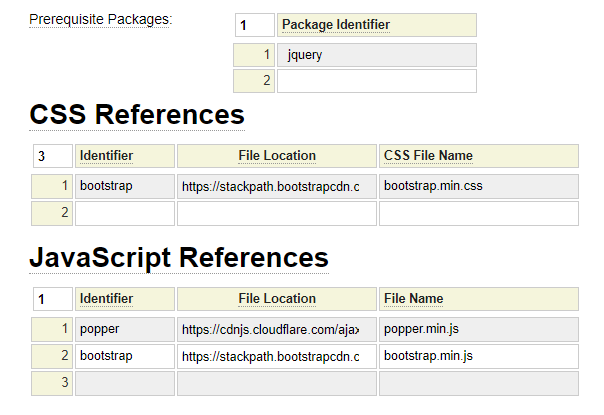Screen dimensions: 604x415
Task: Click the Package Identifier column header
Action: 376,25
